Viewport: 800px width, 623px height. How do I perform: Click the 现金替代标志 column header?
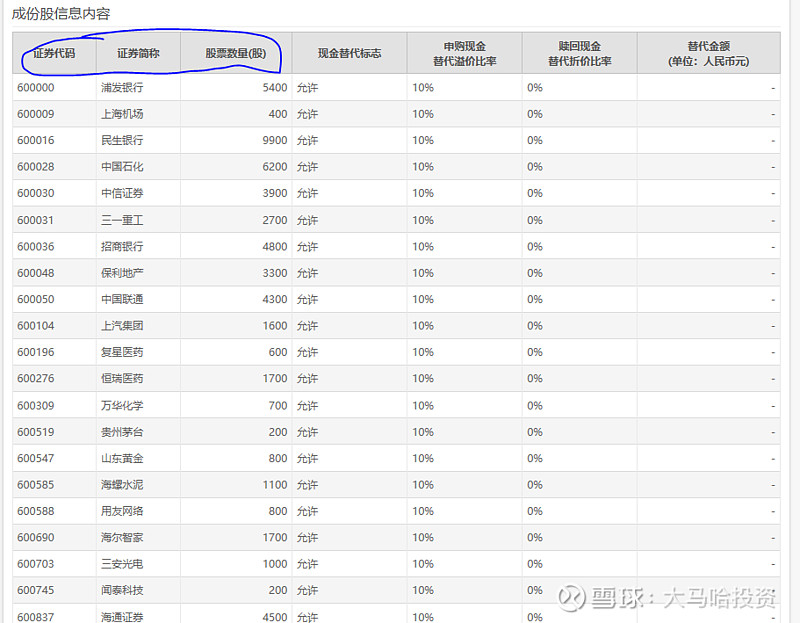click(349, 53)
